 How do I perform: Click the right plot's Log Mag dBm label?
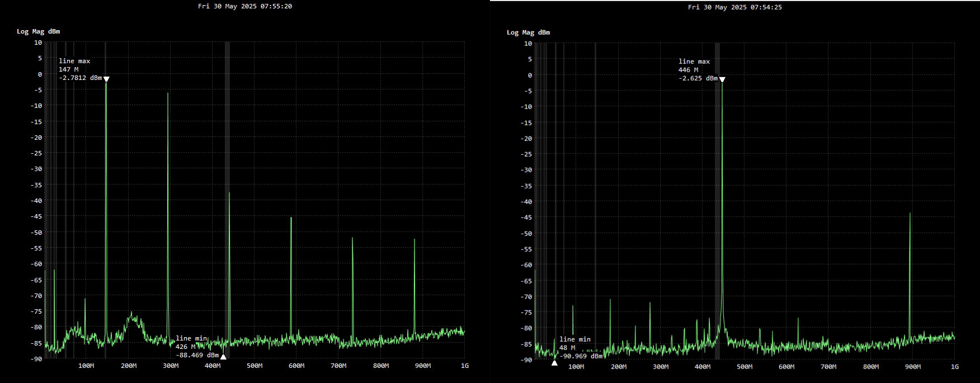click(x=528, y=32)
